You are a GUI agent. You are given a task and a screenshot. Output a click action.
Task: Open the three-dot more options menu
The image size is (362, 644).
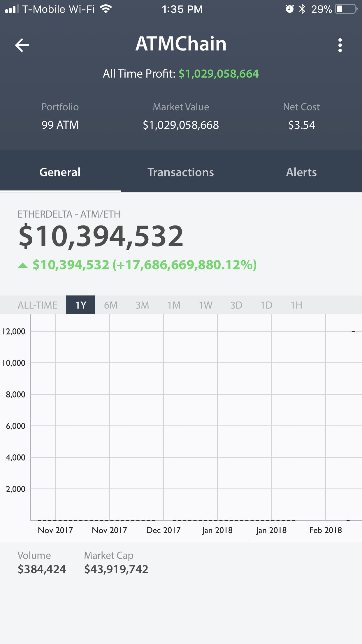[340, 45]
